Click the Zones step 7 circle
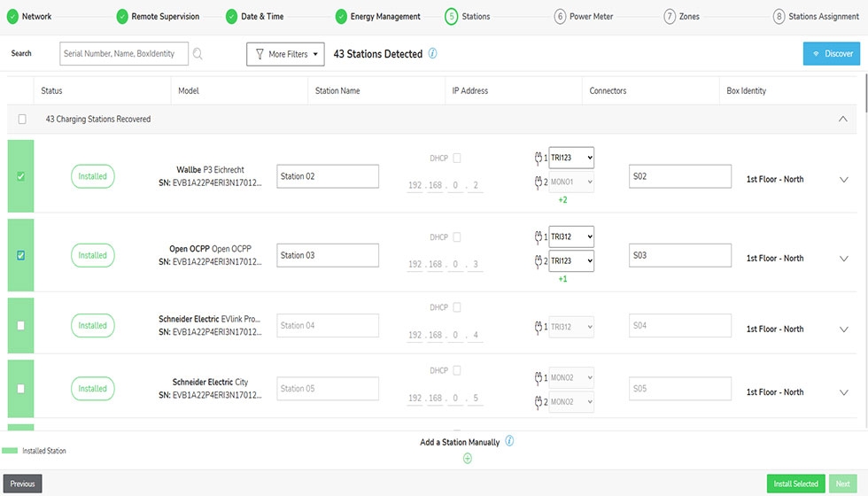The height and width of the screenshot is (496, 868). 670,16
